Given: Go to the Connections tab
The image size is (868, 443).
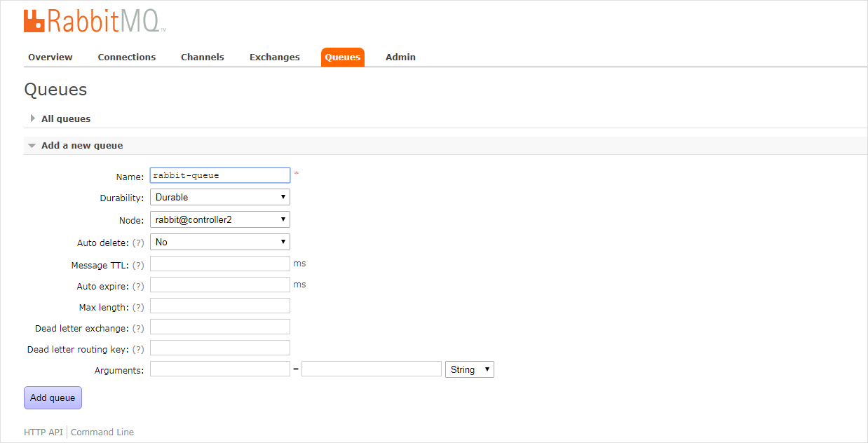Looking at the screenshot, I should click(x=127, y=57).
